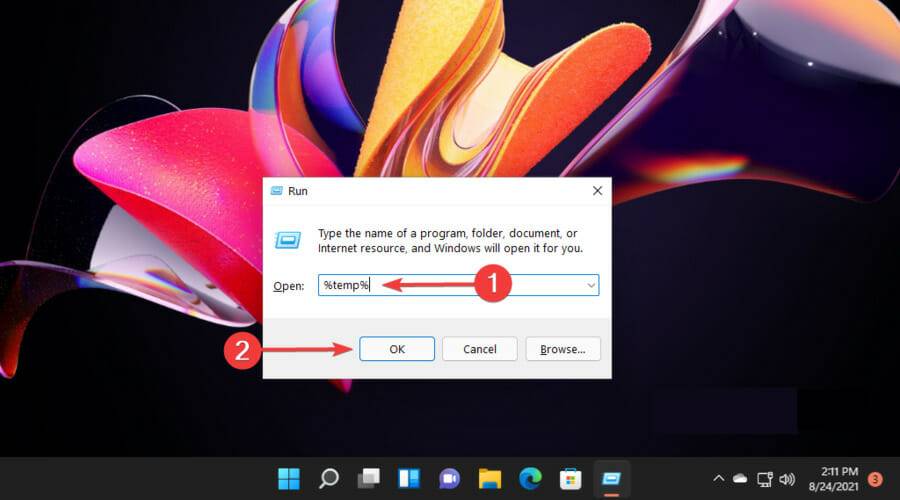The height and width of the screenshot is (500, 900).
Task: Open the Browse... file picker
Action: [x=562, y=349]
